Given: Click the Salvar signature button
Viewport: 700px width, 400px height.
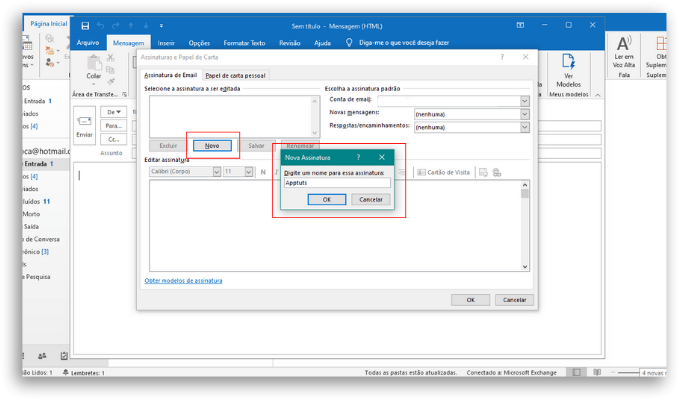Looking at the screenshot, I should (256, 146).
